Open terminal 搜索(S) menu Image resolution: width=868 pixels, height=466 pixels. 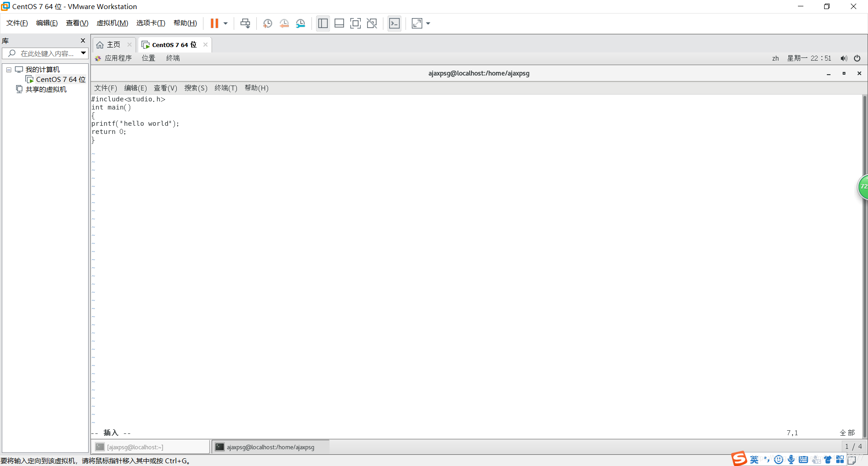(196, 88)
